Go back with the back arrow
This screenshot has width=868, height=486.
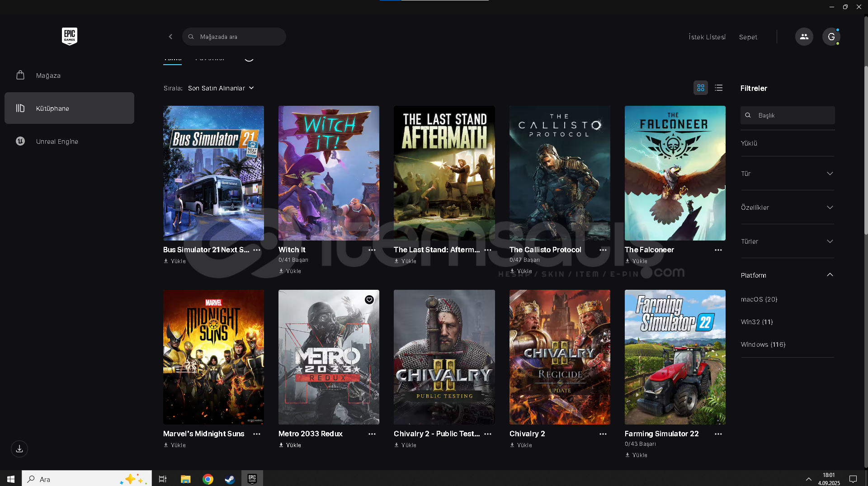click(x=170, y=37)
